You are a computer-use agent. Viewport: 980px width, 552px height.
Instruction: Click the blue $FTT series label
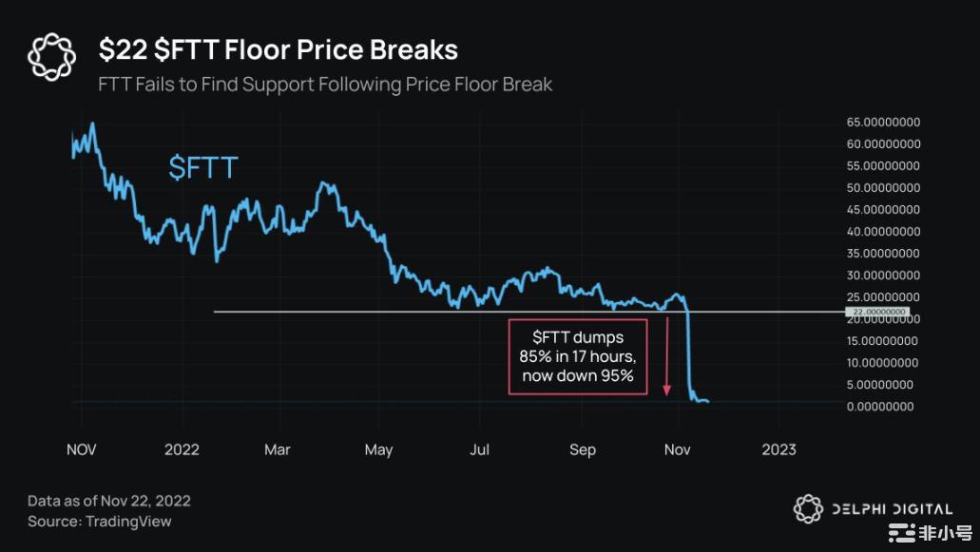[202, 168]
